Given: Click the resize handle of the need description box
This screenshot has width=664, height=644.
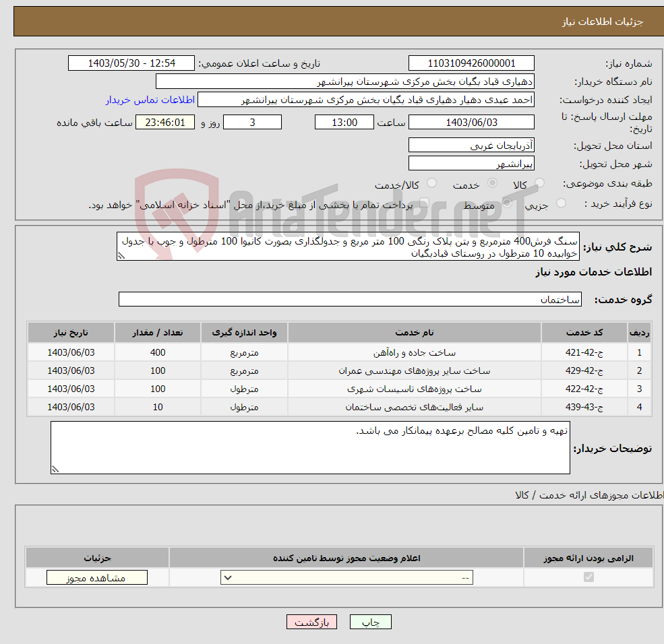Looking at the screenshot, I should click(x=121, y=255).
